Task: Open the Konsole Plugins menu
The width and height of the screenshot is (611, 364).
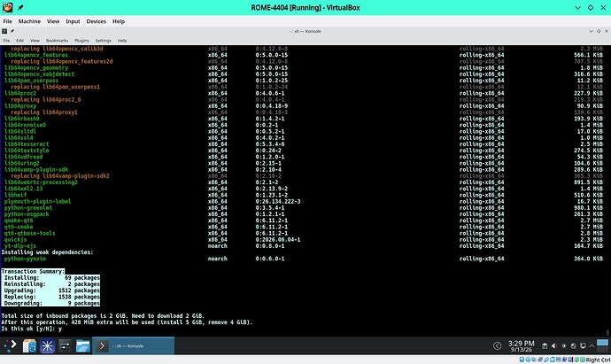Action: pyautogui.click(x=81, y=41)
